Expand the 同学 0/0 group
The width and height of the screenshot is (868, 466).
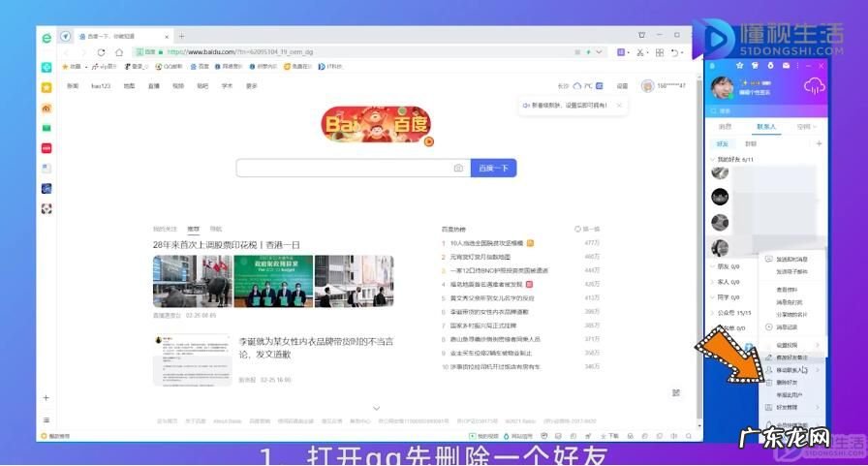[725, 297]
